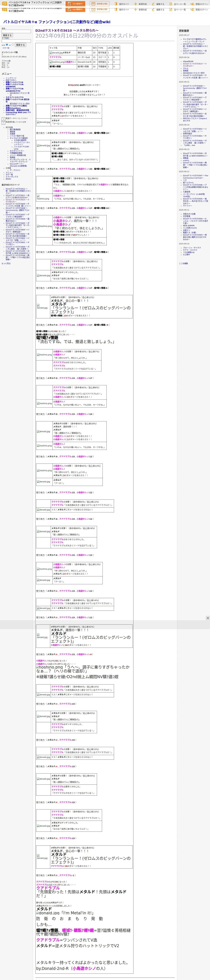Click 編集する pencil in the topmost header row
Image resolution: width=210 pixels, height=980 pixels.
[x=158, y=4]
